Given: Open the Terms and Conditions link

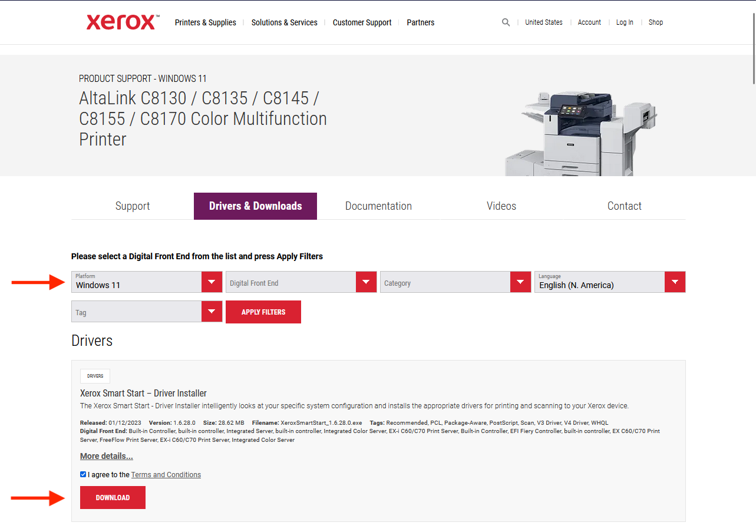Looking at the screenshot, I should click(x=166, y=475).
